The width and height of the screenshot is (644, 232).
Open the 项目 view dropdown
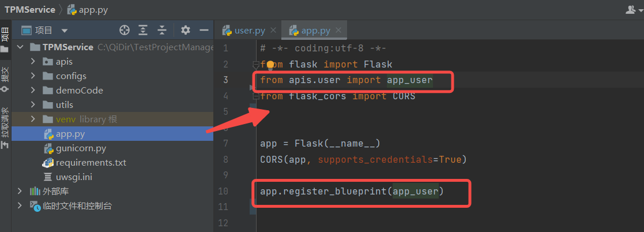pos(64,31)
